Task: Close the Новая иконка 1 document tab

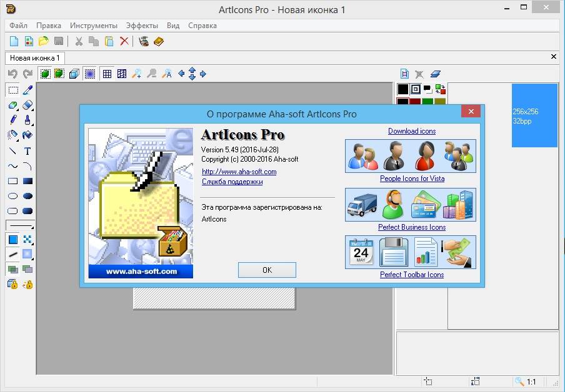Action: (x=554, y=57)
